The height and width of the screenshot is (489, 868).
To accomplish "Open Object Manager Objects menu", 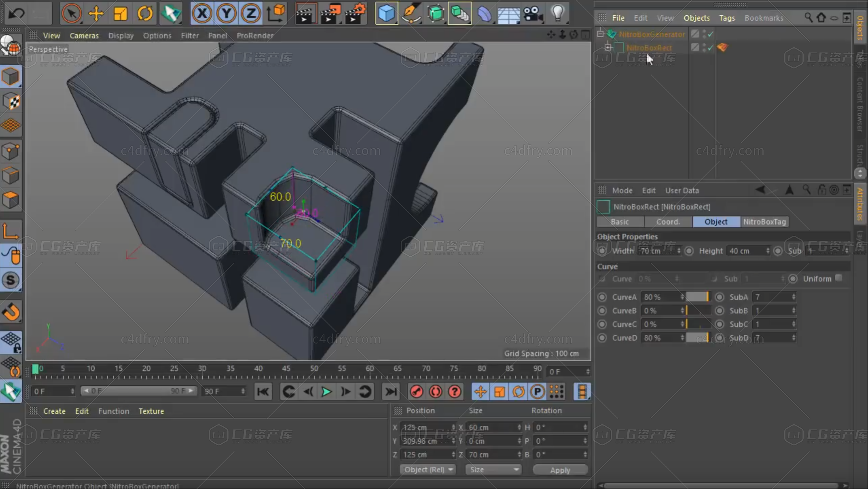I will [697, 18].
